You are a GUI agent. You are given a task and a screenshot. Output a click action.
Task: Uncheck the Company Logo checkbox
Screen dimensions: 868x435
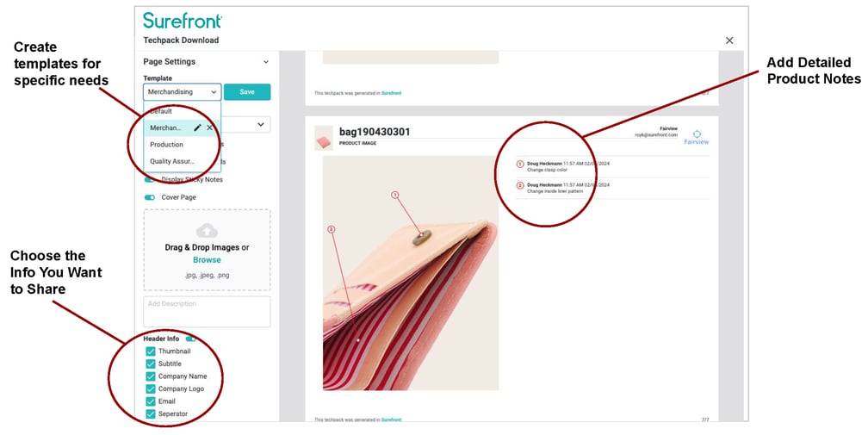click(x=151, y=389)
